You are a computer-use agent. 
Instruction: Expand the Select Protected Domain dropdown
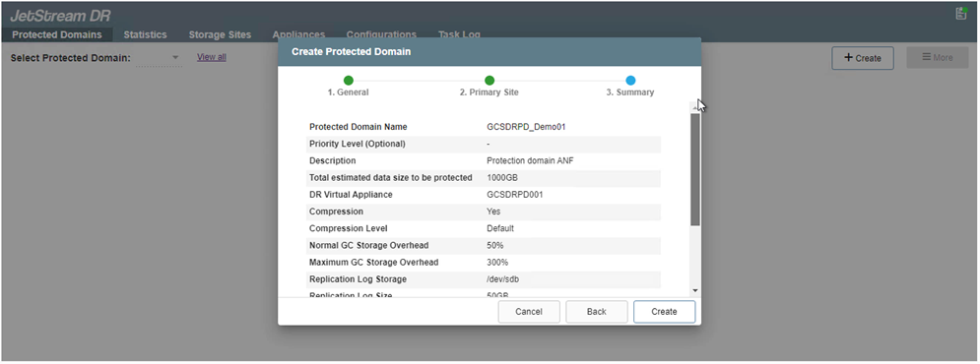click(175, 57)
